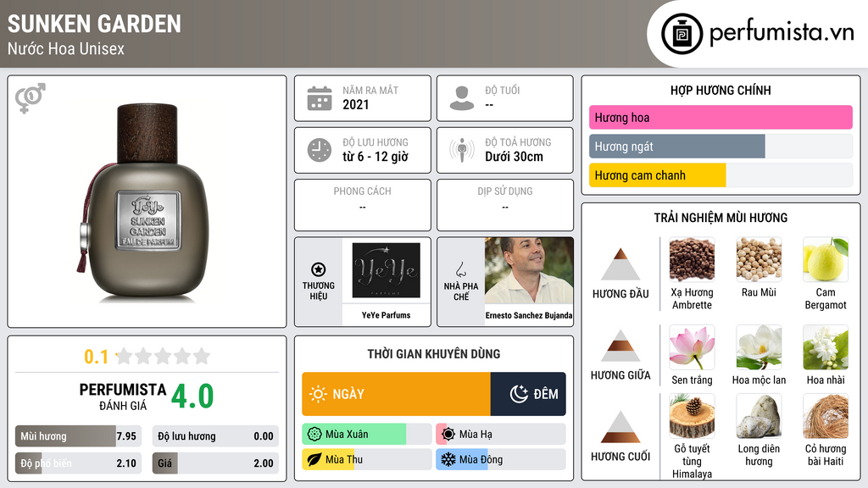Screen dimensions: 868x488
Task: Click the sillage figure icon for Độ toả hương
Action: pyautogui.click(x=462, y=150)
